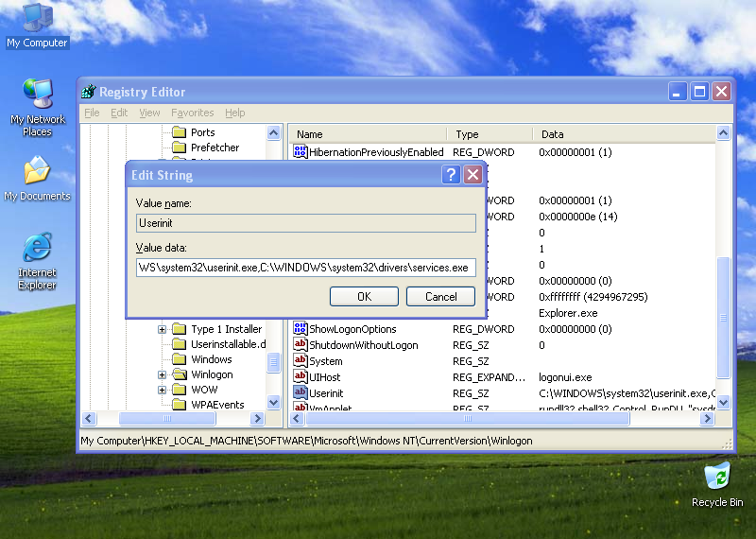Click the open Winlogon folder icon
The height and width of the screenshot is (539, 756).
point(180,374)
